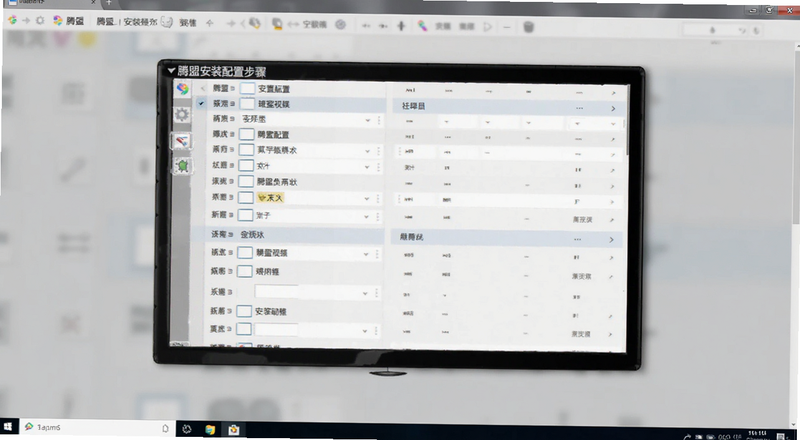Tick the checkbox in the highlighted second row
The height and width of the screenshot is (440, 800).
pyautogui.click(x=247, y=104)
